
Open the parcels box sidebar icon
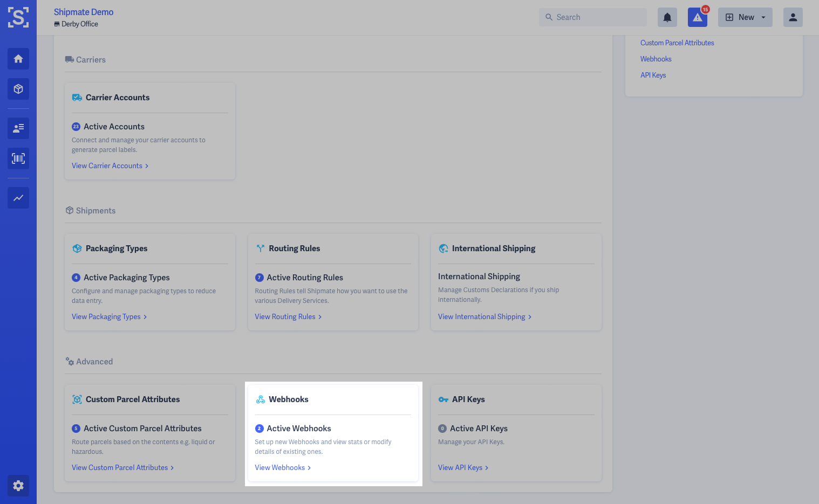tap(18, 89)
